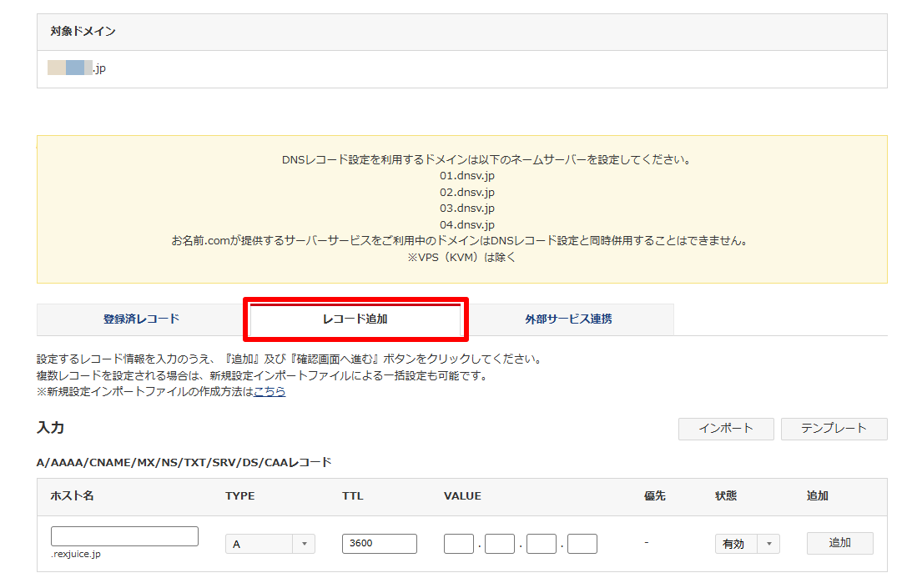
Task: Focus the third VALUE IP octet box
Action: [x=541, y=544]
